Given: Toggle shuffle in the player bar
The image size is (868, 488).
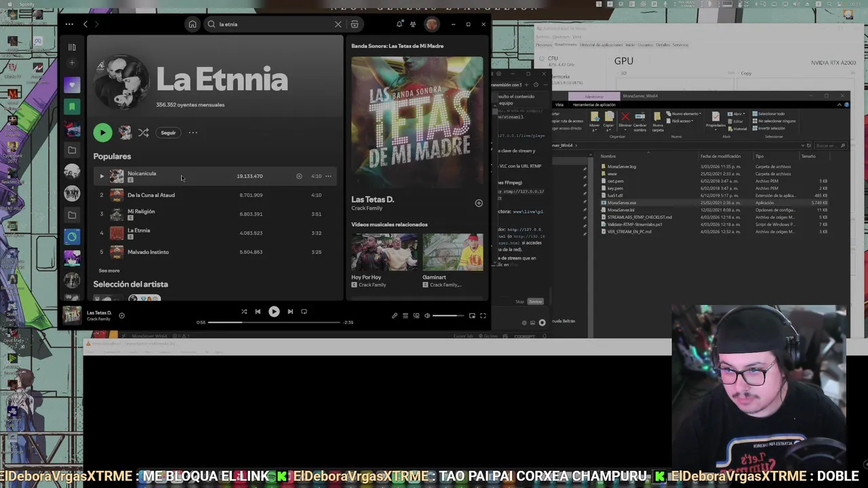Looking at the screenshot, I should point(244,312).
